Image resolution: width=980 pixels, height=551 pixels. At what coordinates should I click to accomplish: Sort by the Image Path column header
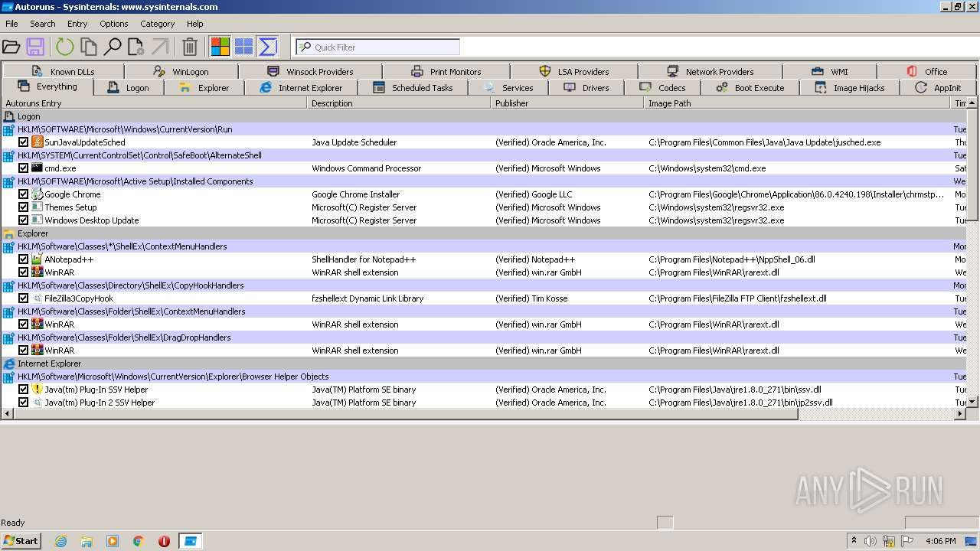point(797,103)
